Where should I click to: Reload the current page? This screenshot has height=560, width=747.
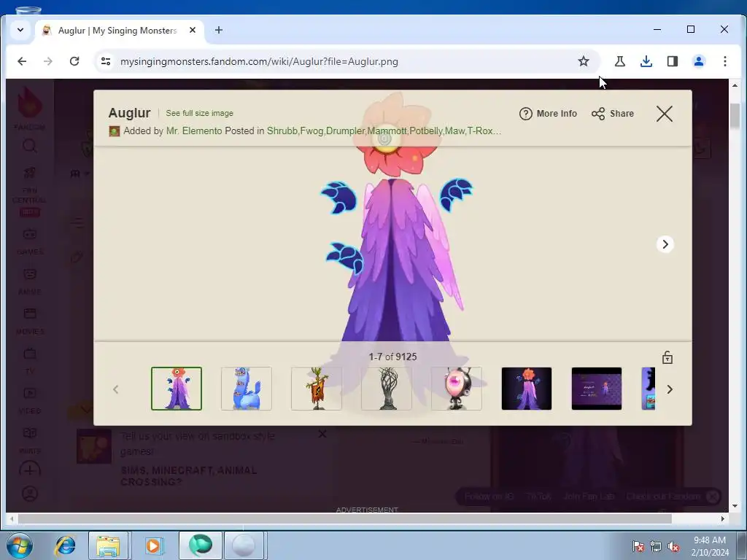point(74,61)
